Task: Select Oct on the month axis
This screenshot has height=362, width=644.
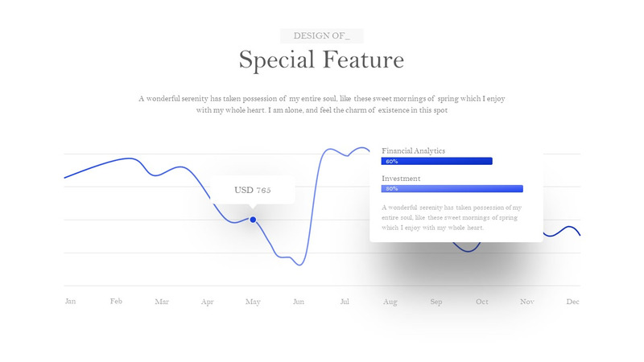Action: click(x=481, y=302)
